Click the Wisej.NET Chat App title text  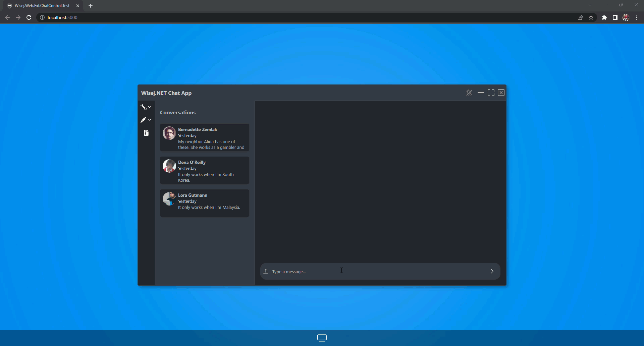click(x=166, y=93)
